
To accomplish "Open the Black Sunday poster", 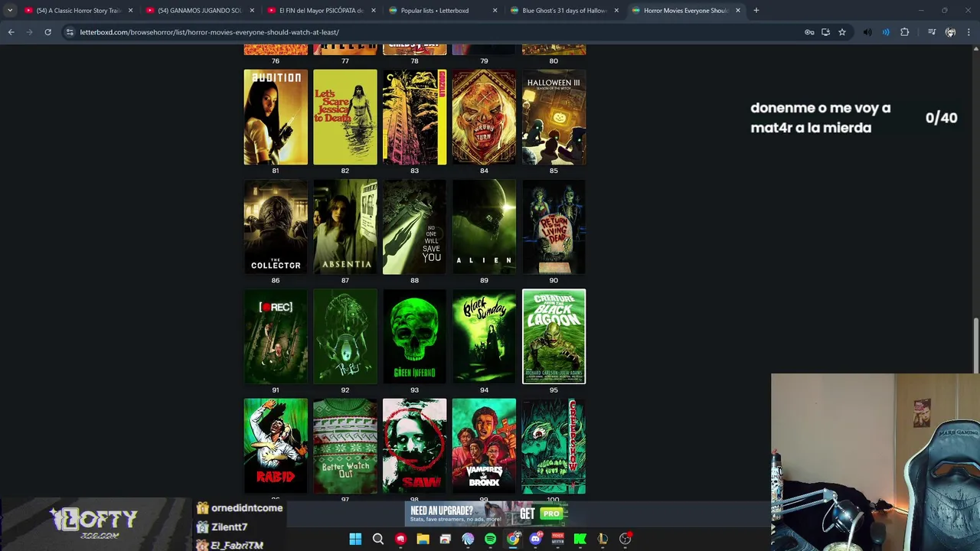I will coord(484,336).
